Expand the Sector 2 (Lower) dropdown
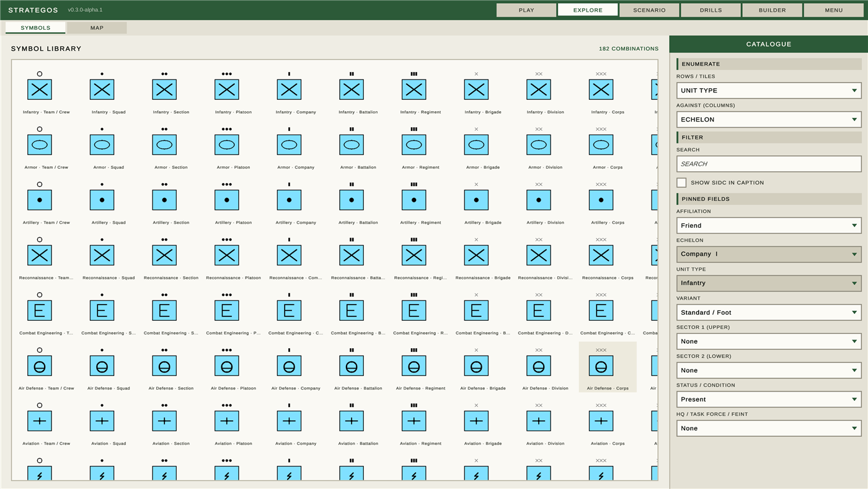This screenshot has height=489, width=868. [769, 370]
